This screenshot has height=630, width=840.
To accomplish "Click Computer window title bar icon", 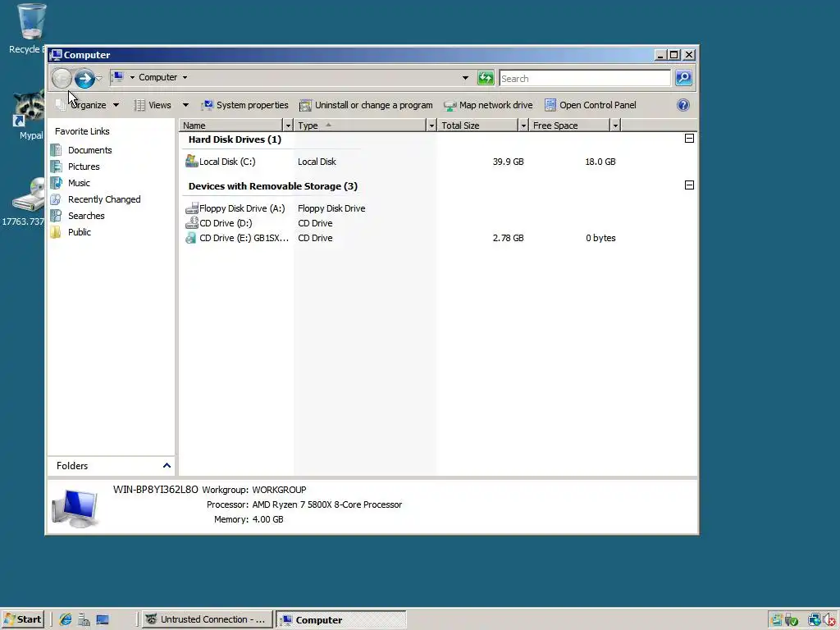I will coord(57,55).
